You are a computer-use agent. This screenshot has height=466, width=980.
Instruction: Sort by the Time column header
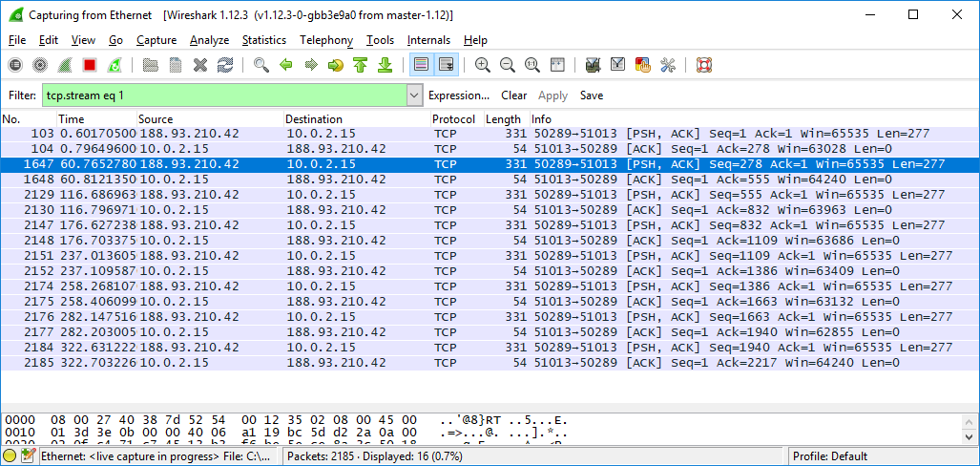click(96, 118)
